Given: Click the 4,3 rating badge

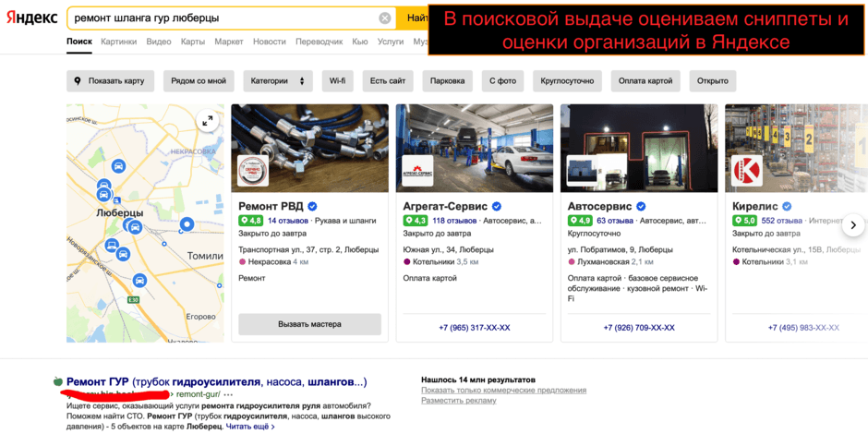Looking at the screenshot, I should pos(416,221).
